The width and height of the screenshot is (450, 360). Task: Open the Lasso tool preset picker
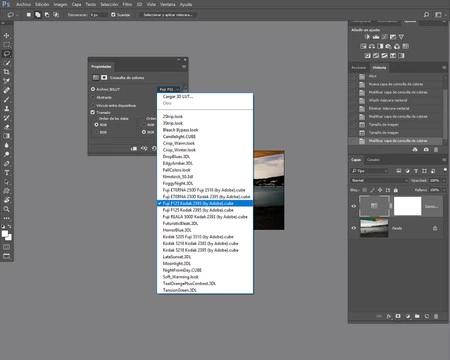[13, 15]
